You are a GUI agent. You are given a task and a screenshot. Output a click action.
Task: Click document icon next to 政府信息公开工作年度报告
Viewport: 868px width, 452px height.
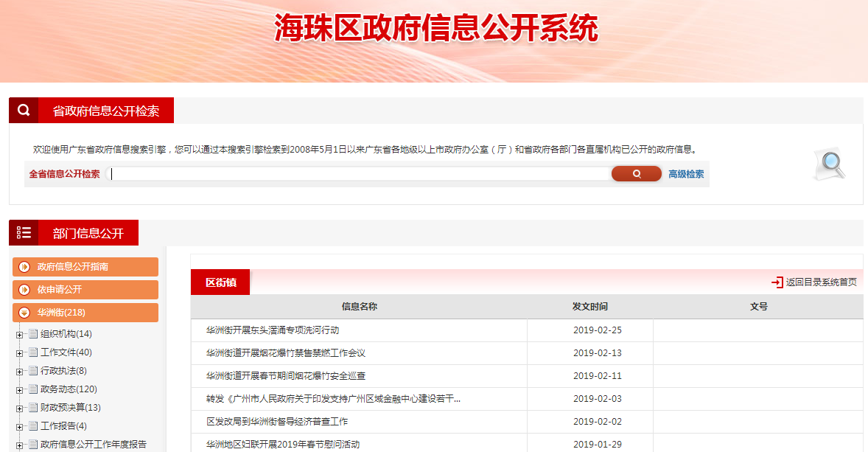[33, 444]
